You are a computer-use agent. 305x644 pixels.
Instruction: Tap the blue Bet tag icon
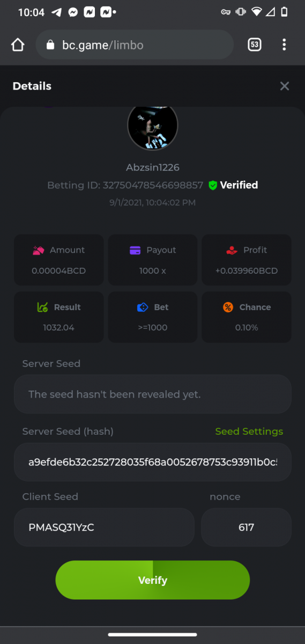(143, 308)
